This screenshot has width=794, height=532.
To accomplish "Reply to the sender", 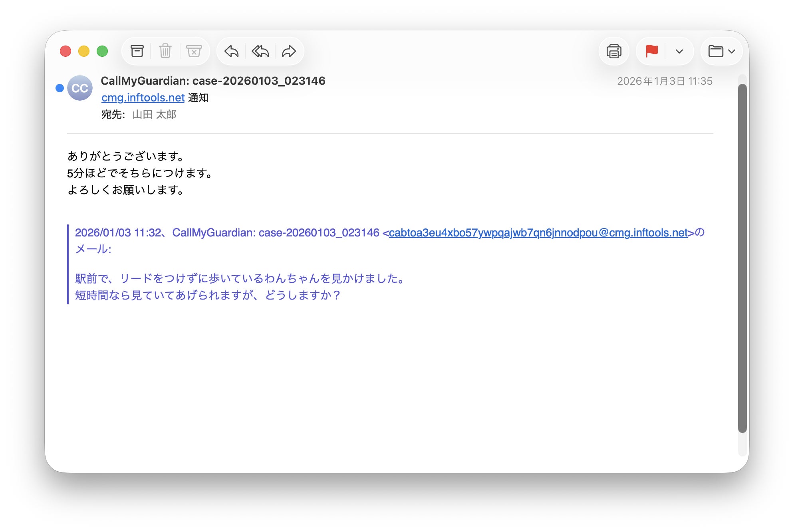I will click(x=232, y=51).
